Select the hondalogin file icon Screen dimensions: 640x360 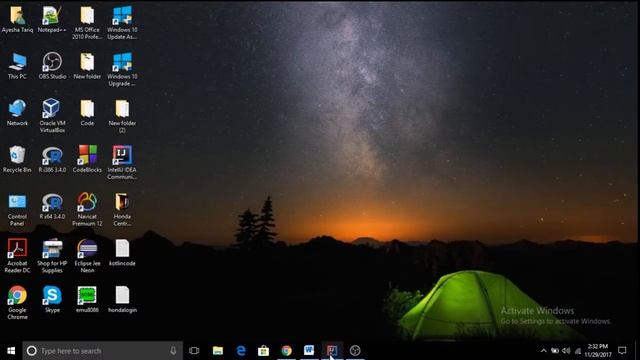[122, 300]
